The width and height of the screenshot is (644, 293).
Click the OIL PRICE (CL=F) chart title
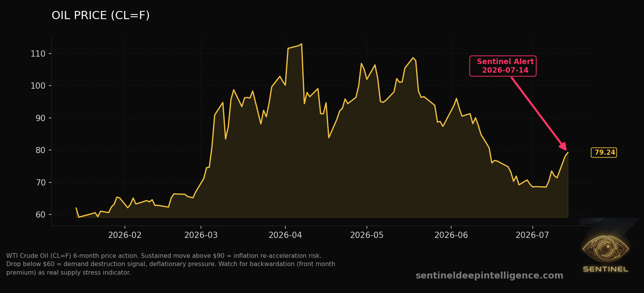pyautogui.click(x=101, y=16)
